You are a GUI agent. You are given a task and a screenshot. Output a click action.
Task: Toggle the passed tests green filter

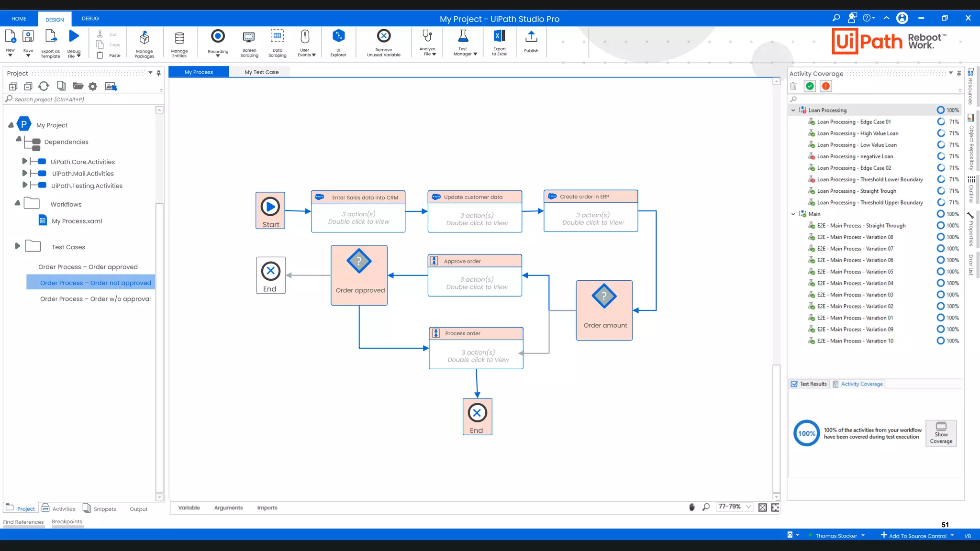[x=810, y=86]
